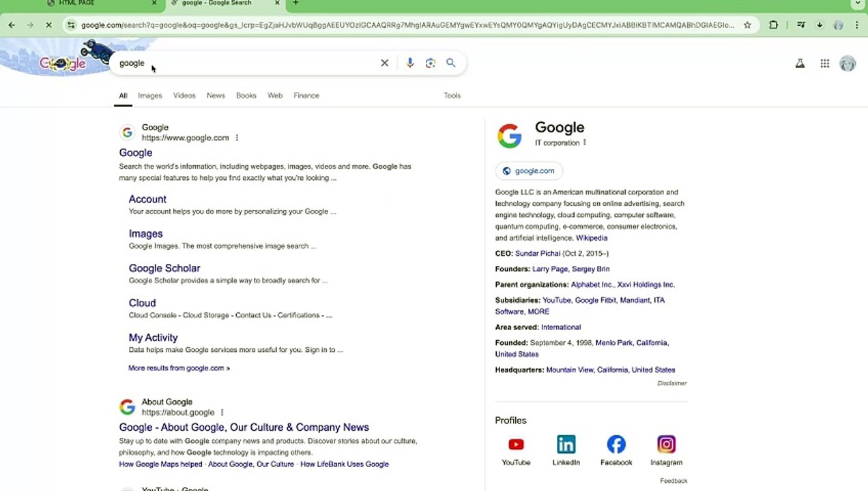
Task: Bookmark this page with star icon
Action: coord(747,25)
